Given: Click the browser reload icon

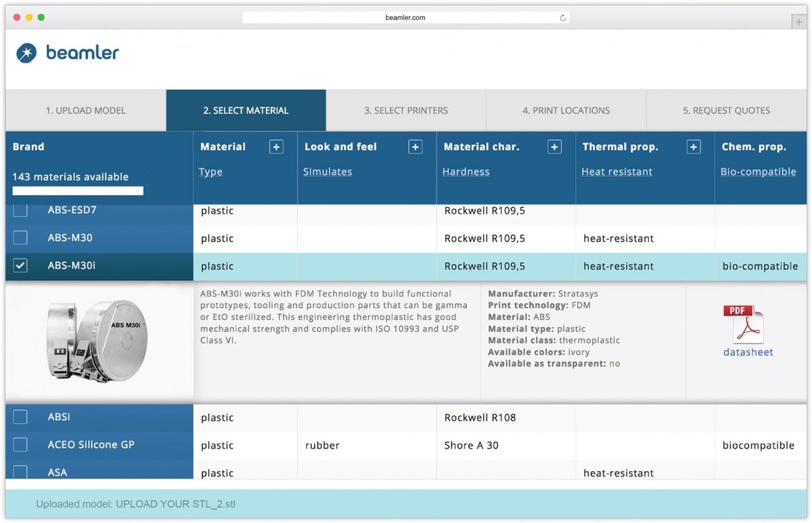Looking at the screenshot, I should pos(563,18).
